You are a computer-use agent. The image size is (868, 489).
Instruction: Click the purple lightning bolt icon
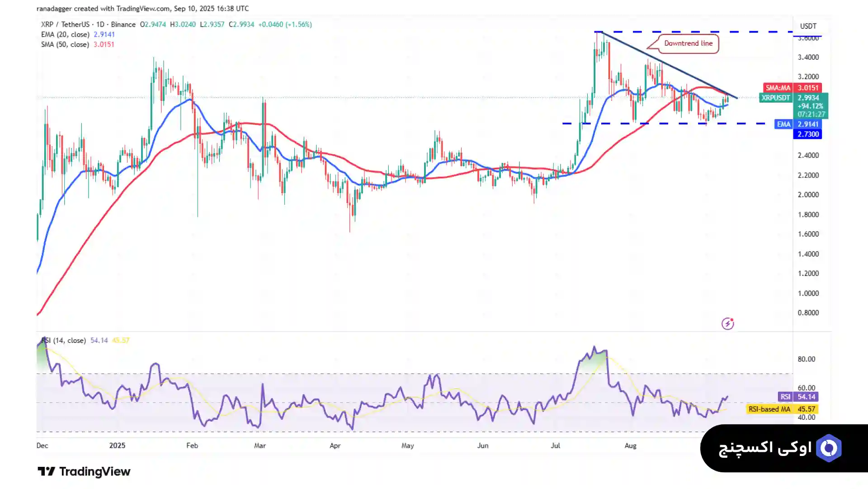click(x=727, y=323)
